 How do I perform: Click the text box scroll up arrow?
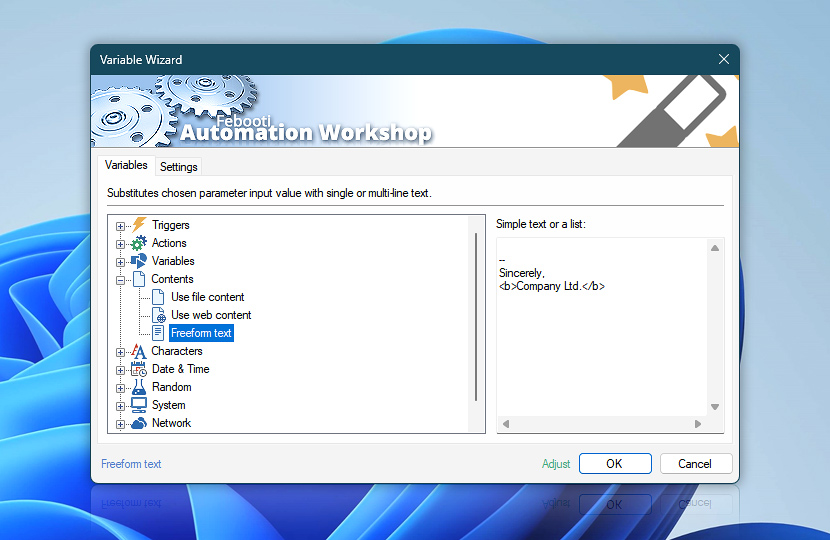715,248
